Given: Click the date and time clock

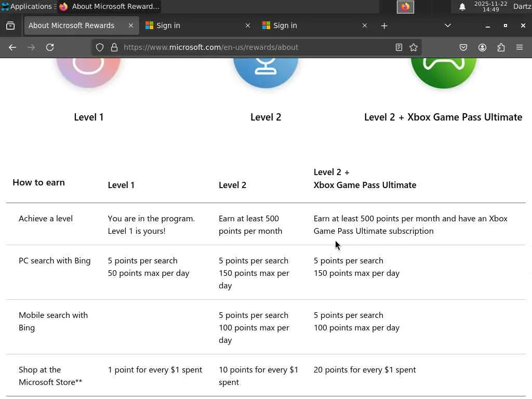Looking at the screenshot, I should pyautogui.click(x=490, y=6).
